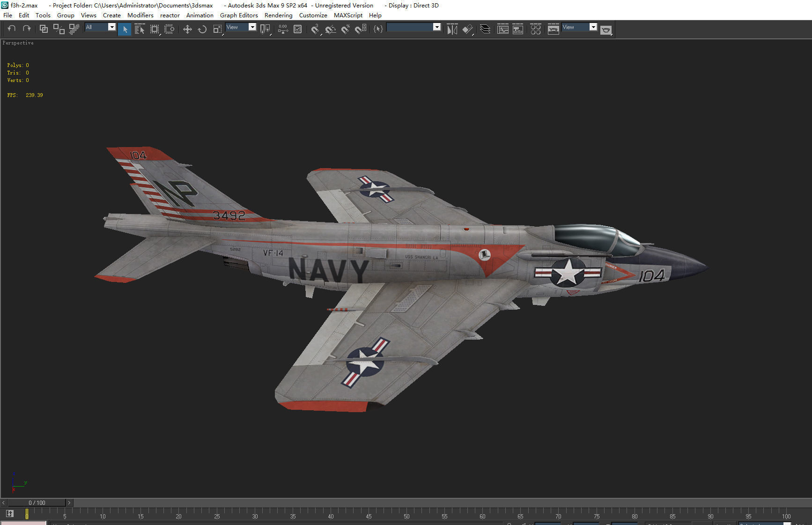
Task: Click the Redo arrow icon
Action: (27, 29)
